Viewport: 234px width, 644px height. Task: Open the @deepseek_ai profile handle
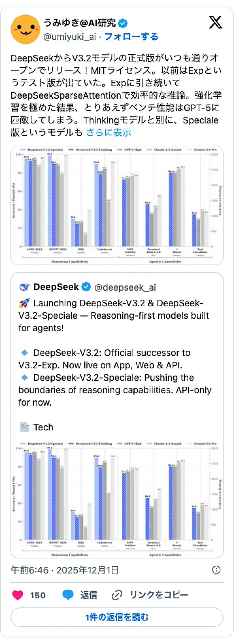[126, 287]
